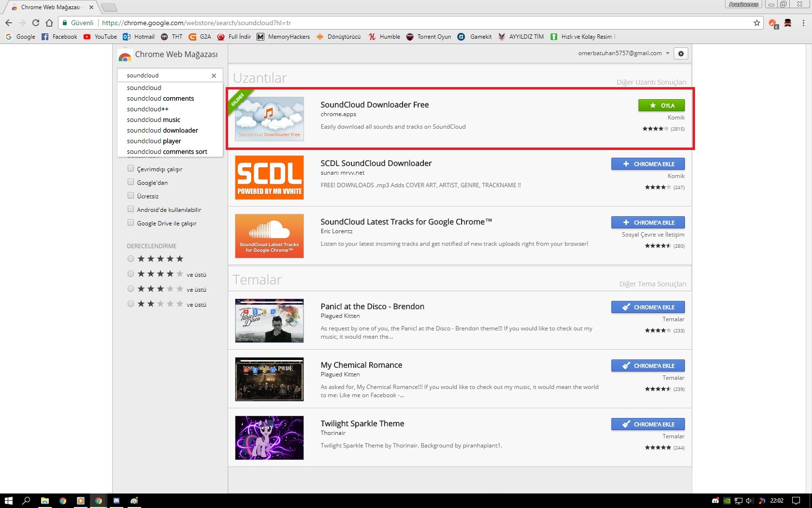
Task: Open the web store settings gear
Action: pyautogui.click(x=681, y=54)
